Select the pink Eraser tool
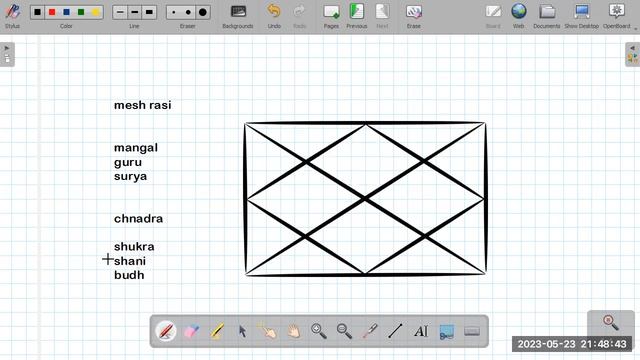640x360 pixels. (191, 331)
